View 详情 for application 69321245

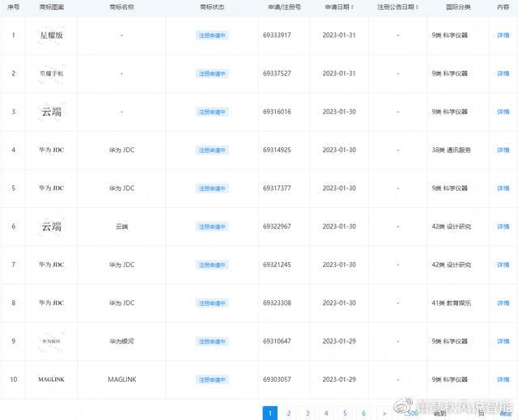pos(503,265)
